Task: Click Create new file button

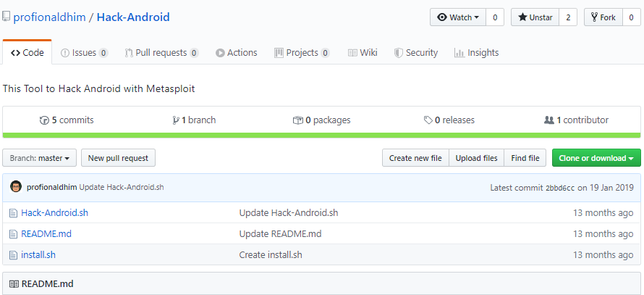Action: tap(415, 158)
